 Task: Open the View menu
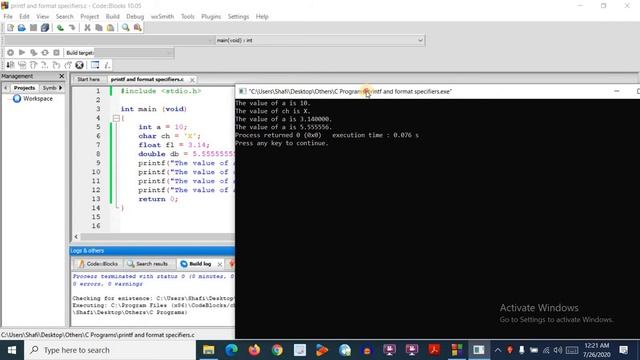[x=42, y=17]
